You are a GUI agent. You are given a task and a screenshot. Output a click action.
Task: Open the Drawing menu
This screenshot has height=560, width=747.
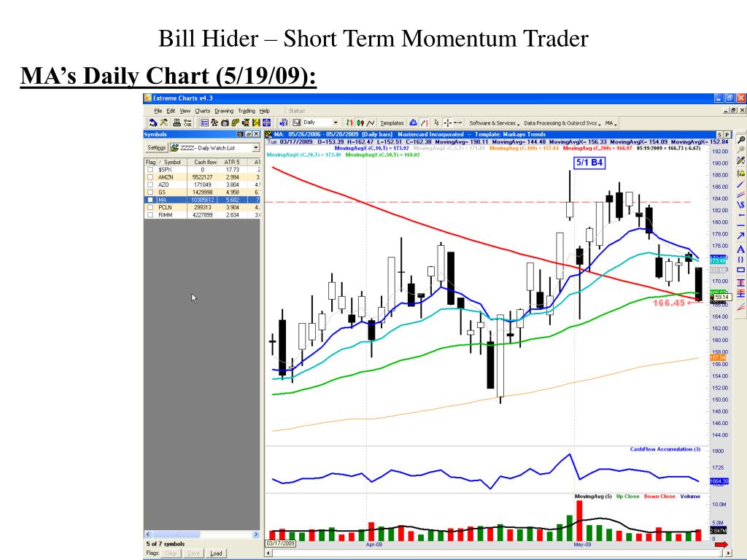tap(224, 111)
